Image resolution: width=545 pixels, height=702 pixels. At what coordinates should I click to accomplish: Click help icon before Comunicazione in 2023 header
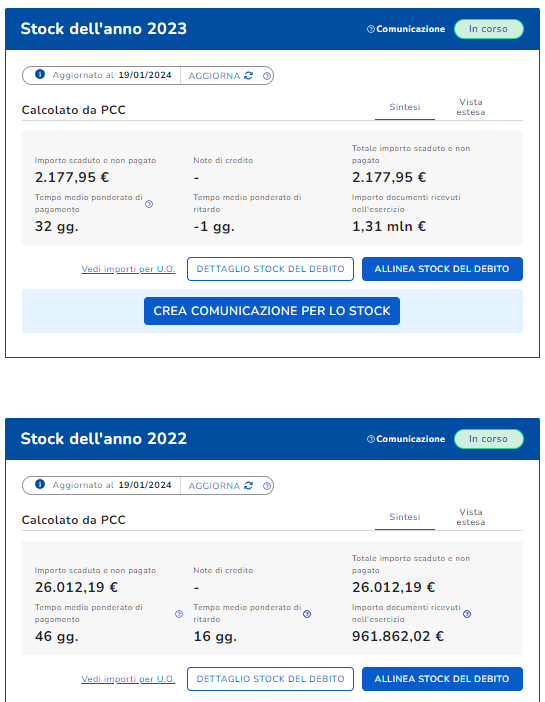point(371,29)
